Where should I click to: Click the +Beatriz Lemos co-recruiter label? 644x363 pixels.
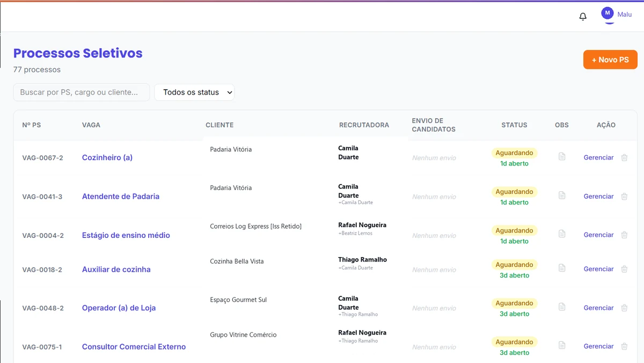point(355,234)
